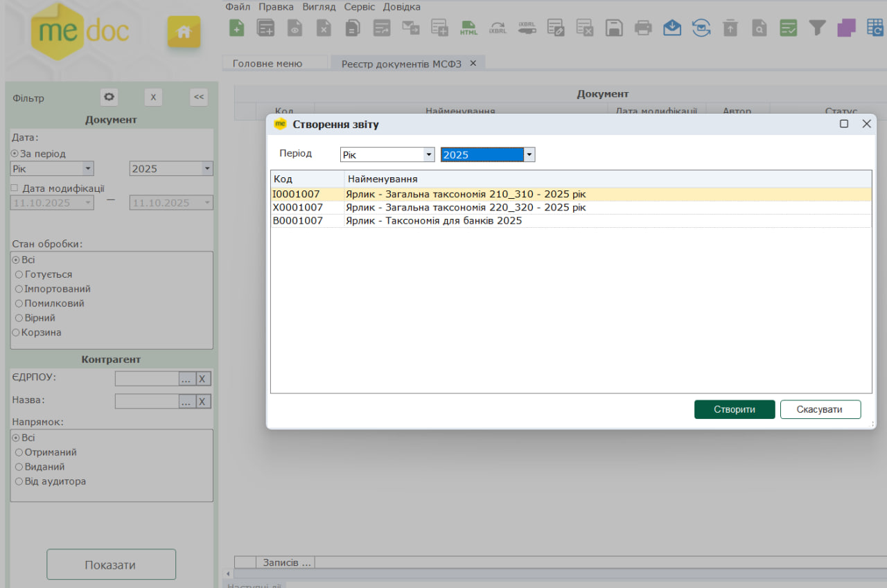Open the 2025 year dropdown in filter panel
The image size is (887, 588).
tap(207, 168)
